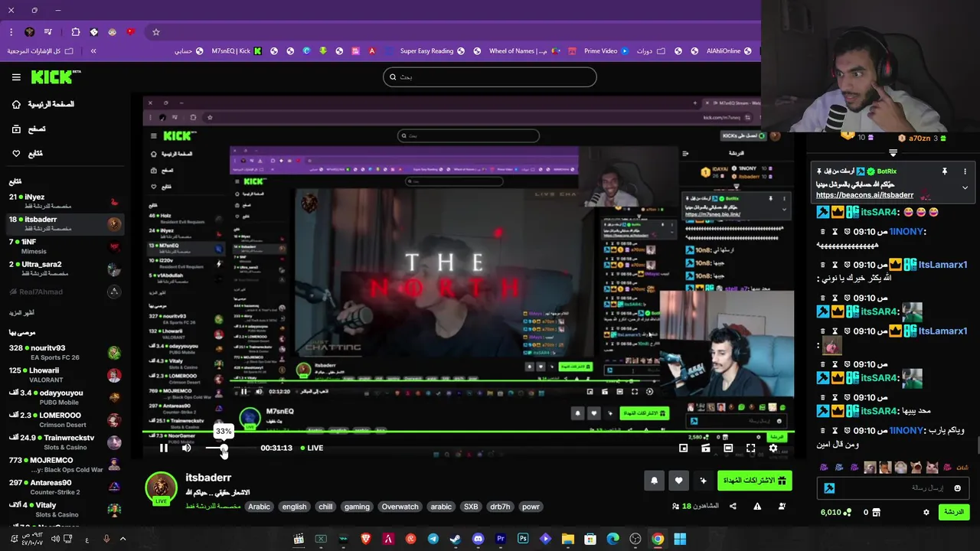Open MOJREMCO channel in sidebar
The height and width of the screenshot is (551, 980).
[64, 465]
